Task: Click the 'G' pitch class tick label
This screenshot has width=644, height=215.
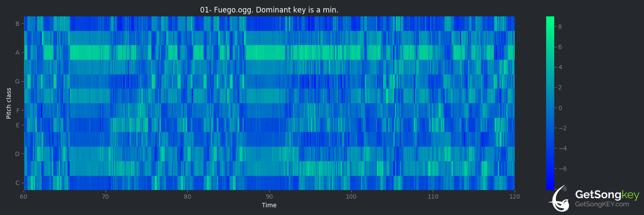Action: click(x=18, y=81)
